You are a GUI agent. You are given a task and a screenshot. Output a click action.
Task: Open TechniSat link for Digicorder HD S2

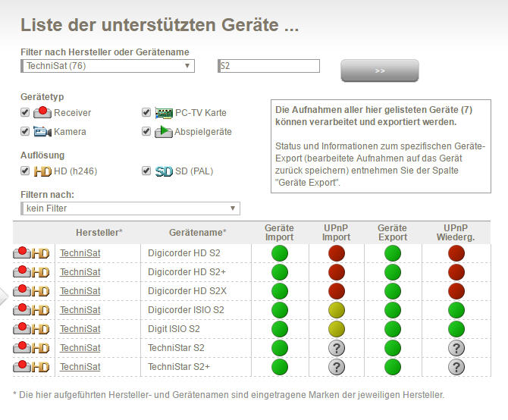coord(80,253)
